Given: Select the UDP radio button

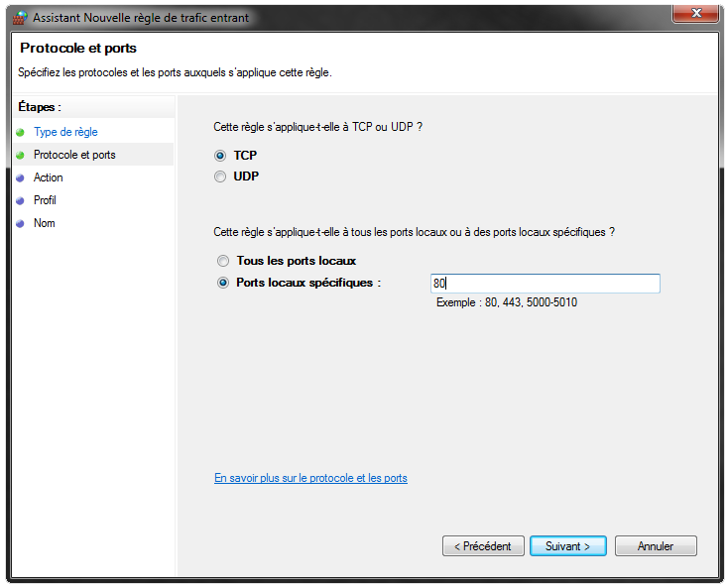Looking at the screenshot, I should (x=220, y=176).
